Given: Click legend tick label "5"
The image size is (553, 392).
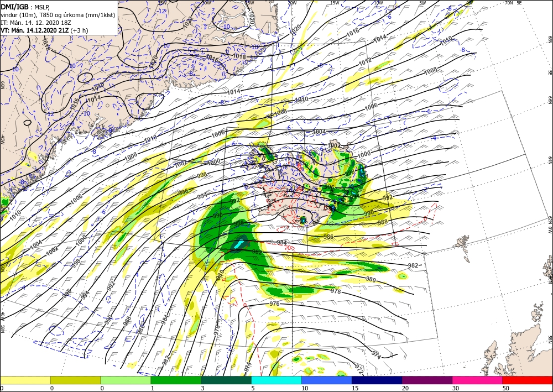Looking at the screenshot, I should pyautogui.click(x=253, y=389).
